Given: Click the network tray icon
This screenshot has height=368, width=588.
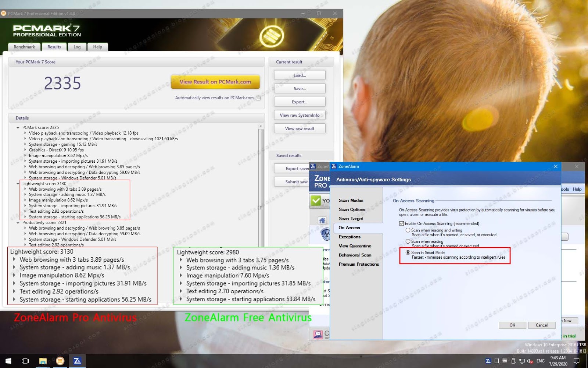Looking at the screenshot, I should (521, 361).
